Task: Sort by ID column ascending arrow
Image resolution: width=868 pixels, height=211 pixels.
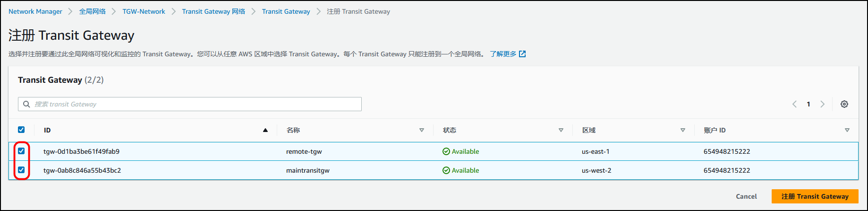Action: 265,130
